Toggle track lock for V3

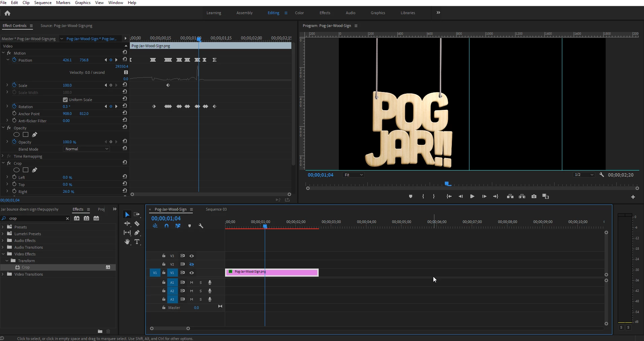164,256
